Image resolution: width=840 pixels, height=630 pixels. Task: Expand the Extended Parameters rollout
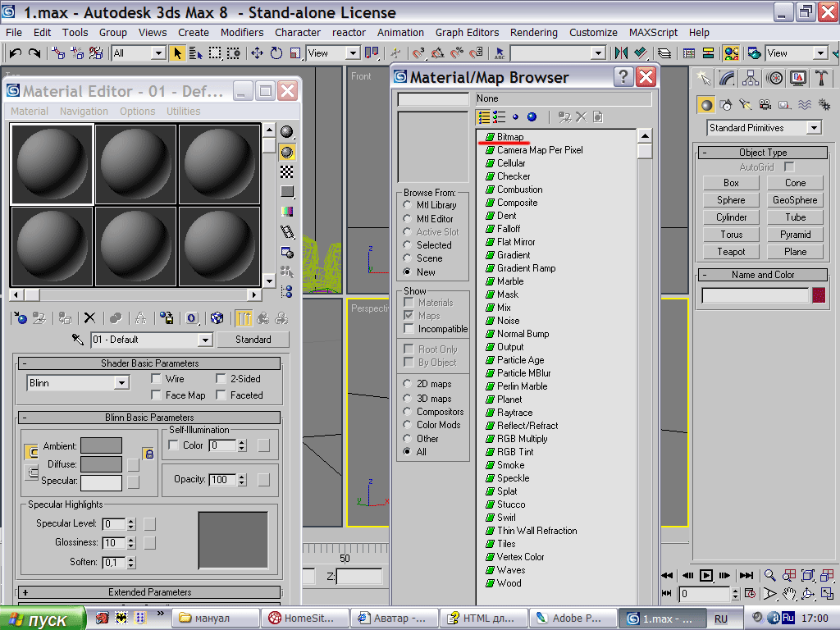coord(149,592)
